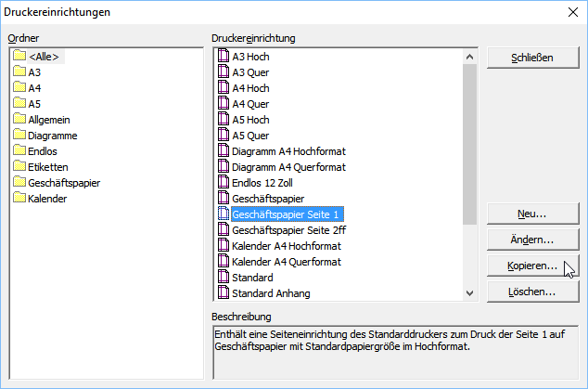Select the Etiketten folder name
The image size is (588, 389).
coord(48,167)
